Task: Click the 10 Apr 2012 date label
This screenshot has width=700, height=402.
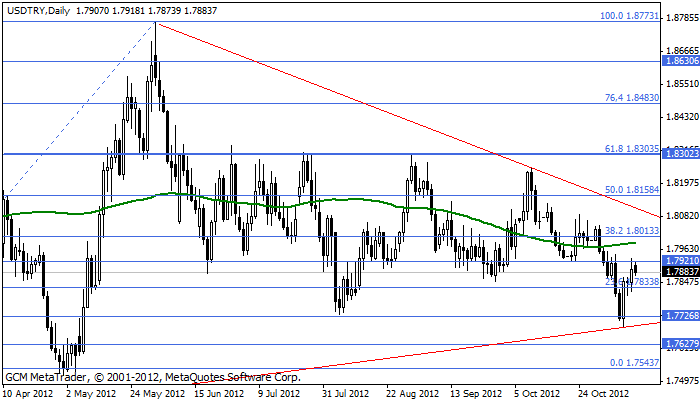Action: (28, 394)
